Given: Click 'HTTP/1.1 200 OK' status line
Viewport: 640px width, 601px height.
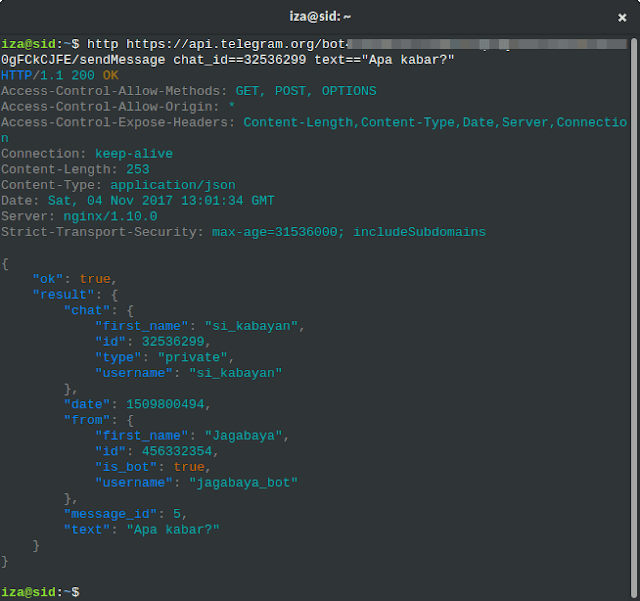Looking at the screenshot, I should [x=60, y=76].
